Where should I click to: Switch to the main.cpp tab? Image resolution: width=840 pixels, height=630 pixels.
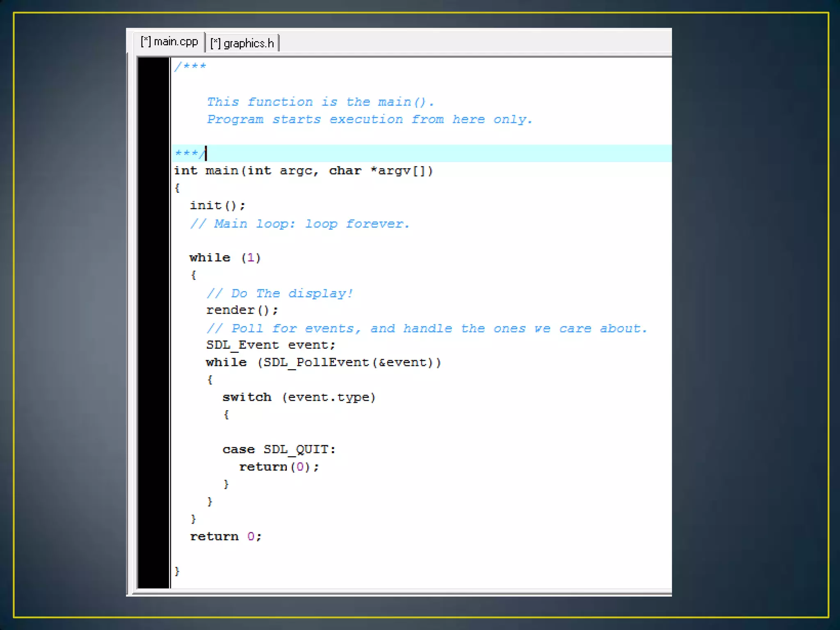(x=169, y=42)
